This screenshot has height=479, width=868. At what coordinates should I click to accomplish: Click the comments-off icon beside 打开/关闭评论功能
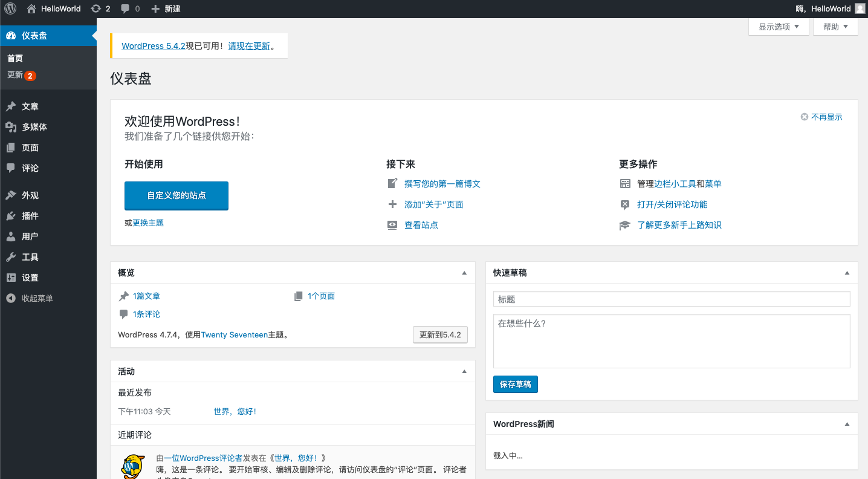[x=625, y=204]
